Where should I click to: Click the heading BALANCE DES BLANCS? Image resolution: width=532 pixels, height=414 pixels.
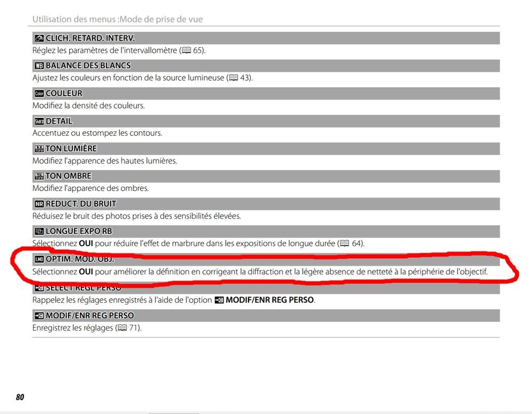[x=88, y=66]
